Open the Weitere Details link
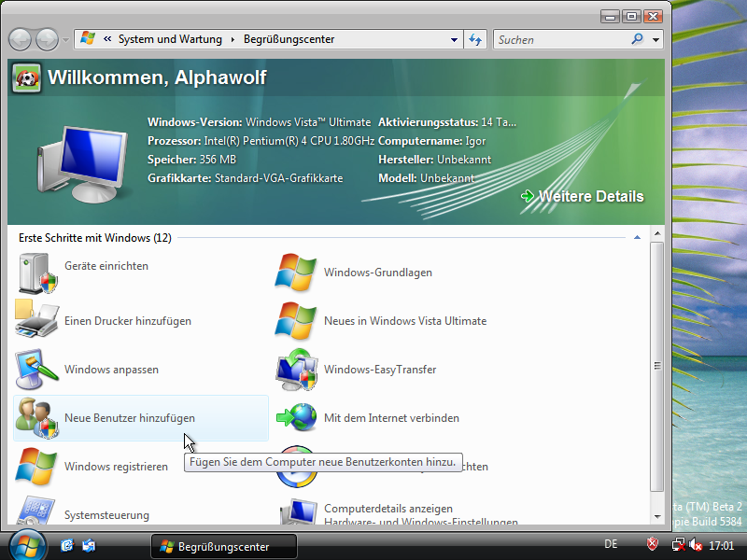 [x=590, y=196]
